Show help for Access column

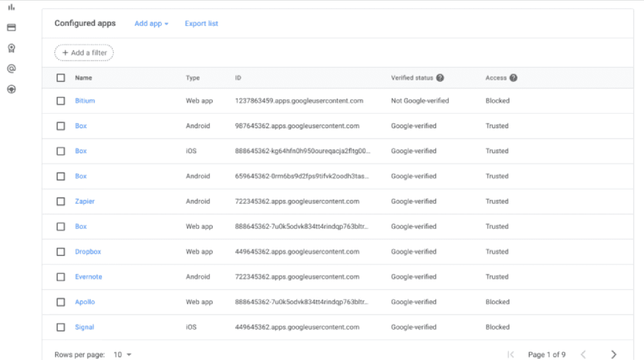pyautogui.click(x=513, y=78)
